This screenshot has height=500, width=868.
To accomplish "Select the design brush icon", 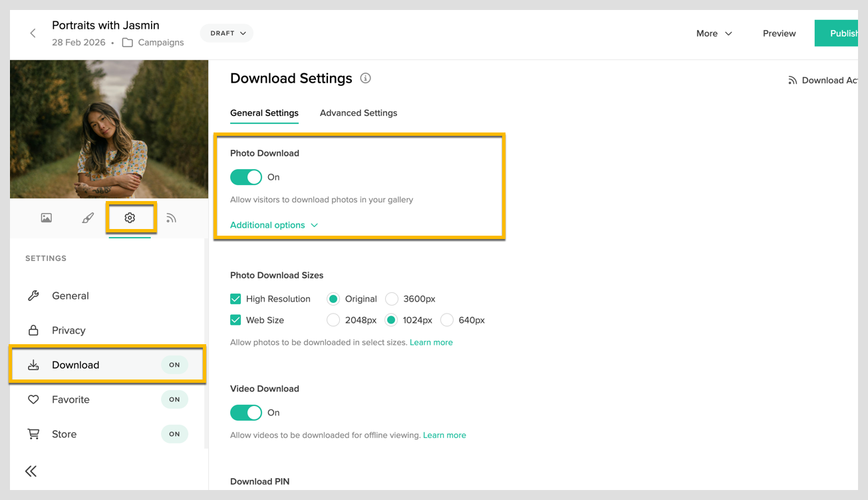I will coord(88,217).
